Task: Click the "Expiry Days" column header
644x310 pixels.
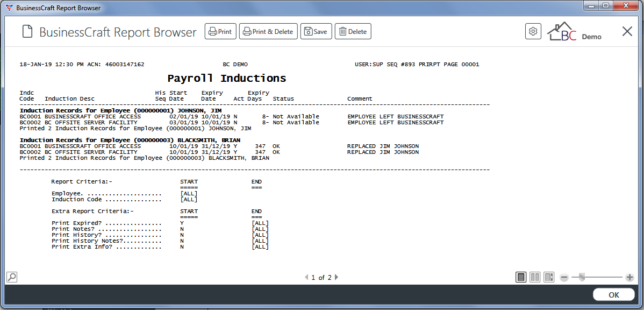Action: pyautogui.click(x=259, y=96)
